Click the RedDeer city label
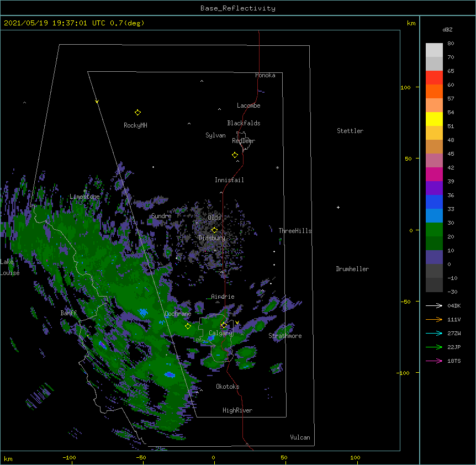The image size is (476, 465). point(244,141)
